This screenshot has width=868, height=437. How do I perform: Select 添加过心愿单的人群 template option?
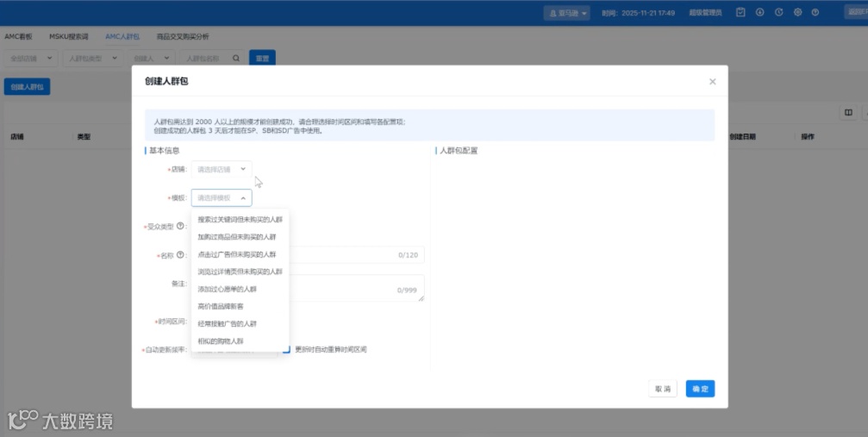tap(240, 289)
